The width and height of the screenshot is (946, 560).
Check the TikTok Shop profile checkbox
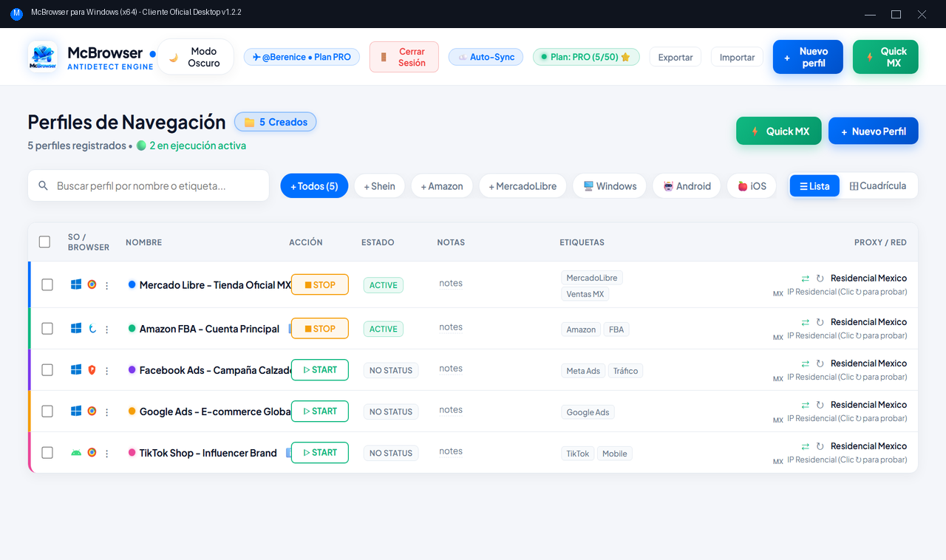click(x=47, y=452)
